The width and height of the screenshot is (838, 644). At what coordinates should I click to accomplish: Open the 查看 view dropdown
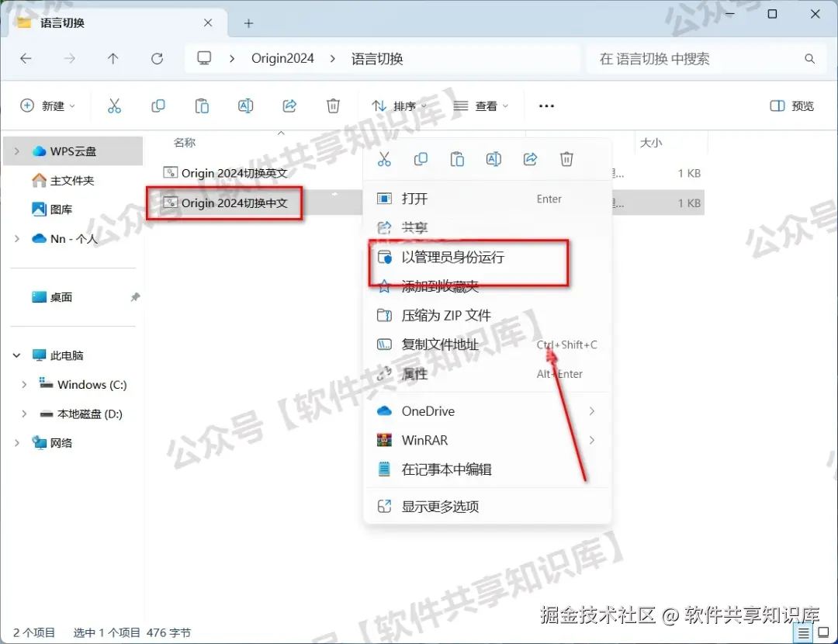point(480,106)
